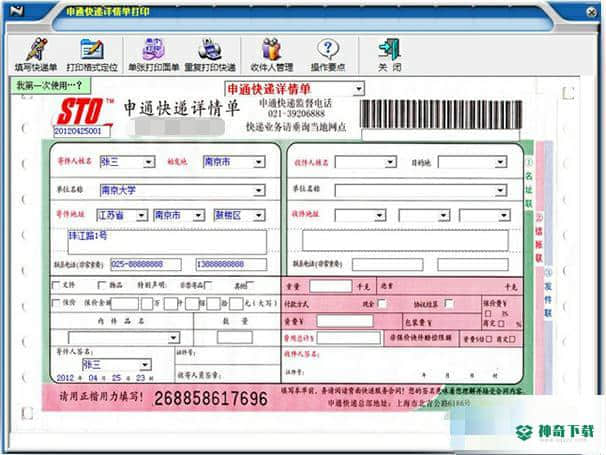606x455 pixels.
Task: Check the 现金 cash payment box
Action: 382,303
